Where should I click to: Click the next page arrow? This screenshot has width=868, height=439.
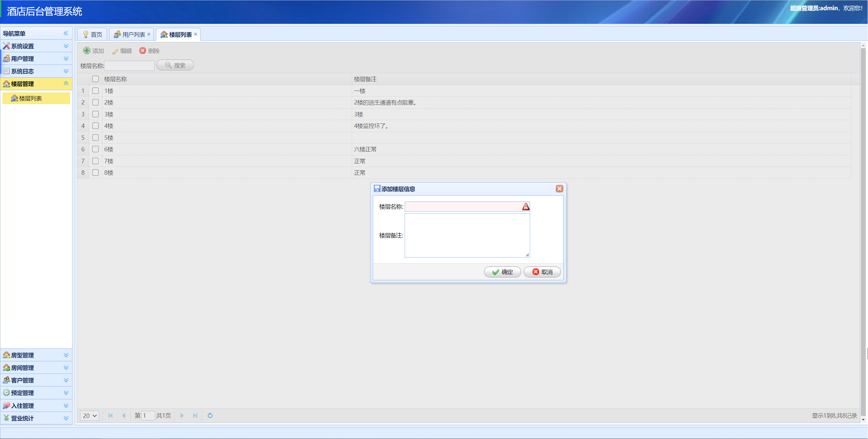click(x=183, y=416)
